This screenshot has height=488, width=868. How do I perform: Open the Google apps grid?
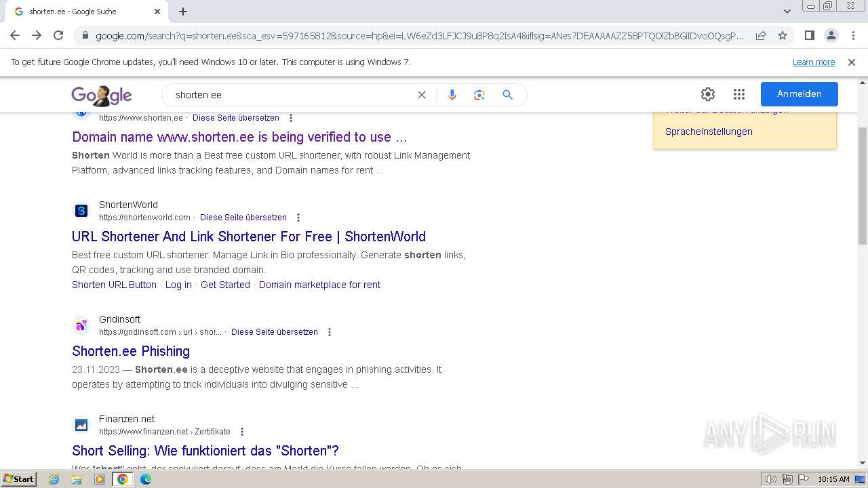click(x=739, y=94)
